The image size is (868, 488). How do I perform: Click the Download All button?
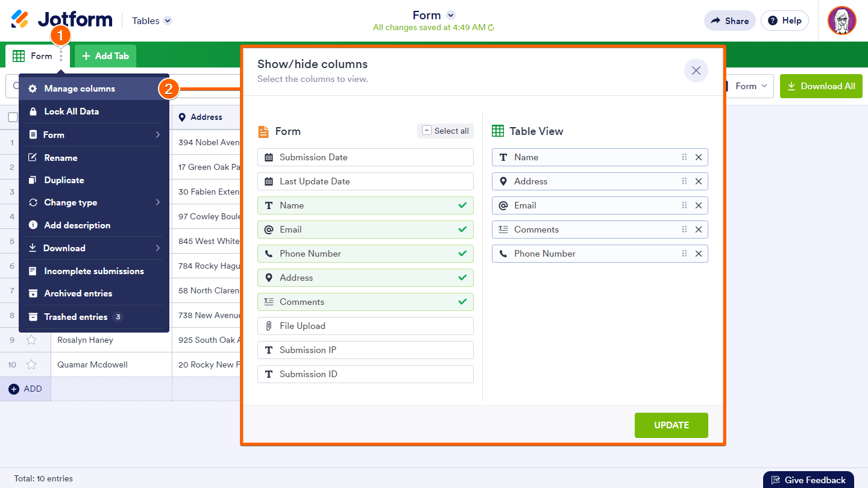[x=821, y=86]
